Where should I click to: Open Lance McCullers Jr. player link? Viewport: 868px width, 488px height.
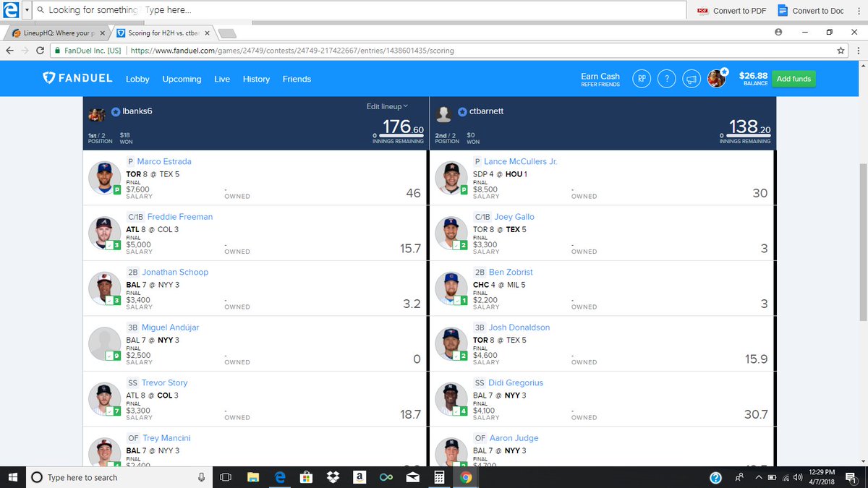(x=521, y=161)
